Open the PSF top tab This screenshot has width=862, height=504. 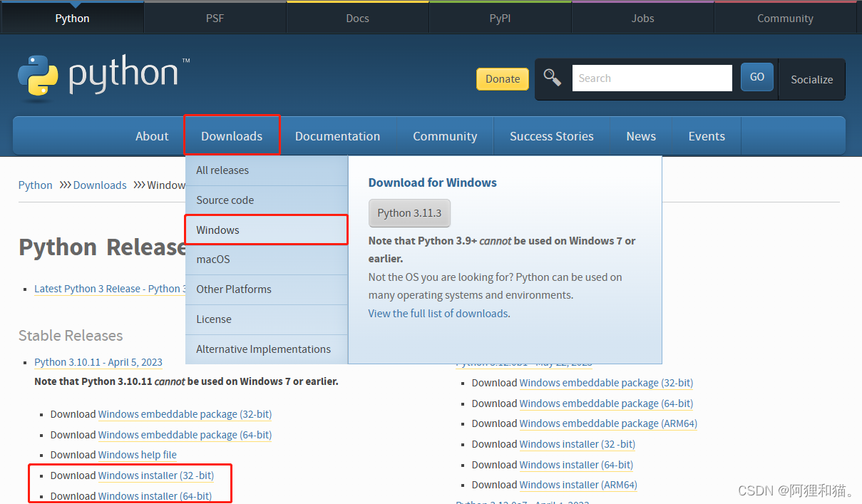pyautogui.click(x=215, y=19)
